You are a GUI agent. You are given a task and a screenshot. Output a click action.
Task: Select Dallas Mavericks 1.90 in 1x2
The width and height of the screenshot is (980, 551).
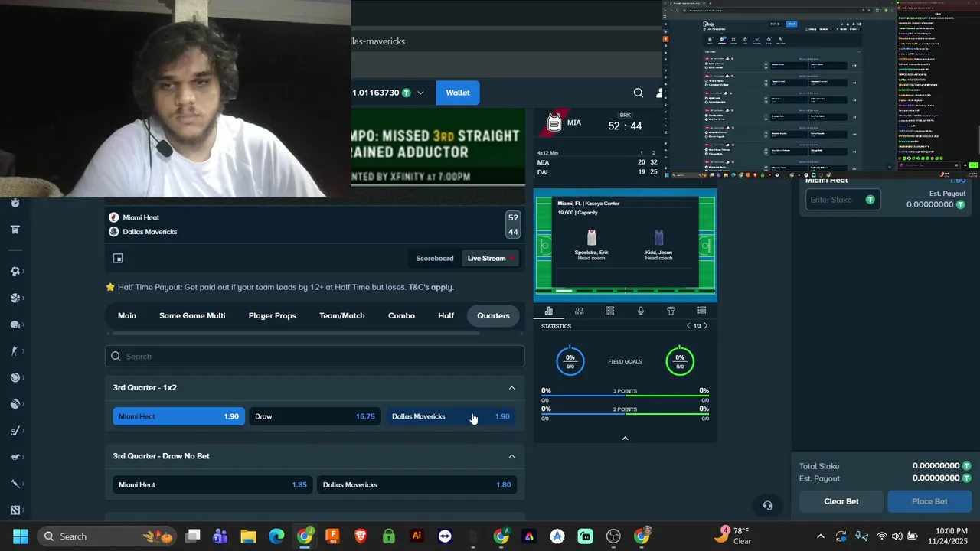tap(451, 416)
